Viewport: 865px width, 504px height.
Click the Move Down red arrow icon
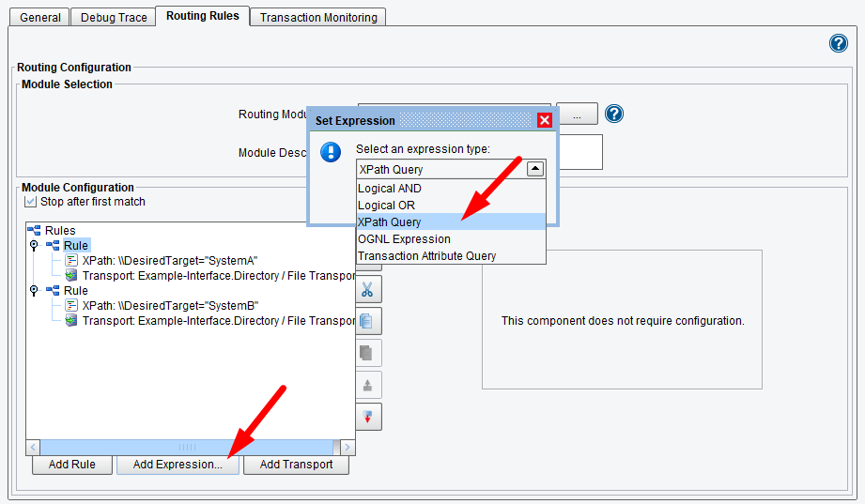click(367, 417)
